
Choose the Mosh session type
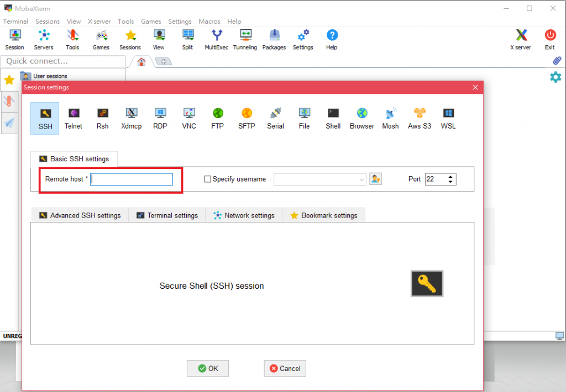pos(391,118)
